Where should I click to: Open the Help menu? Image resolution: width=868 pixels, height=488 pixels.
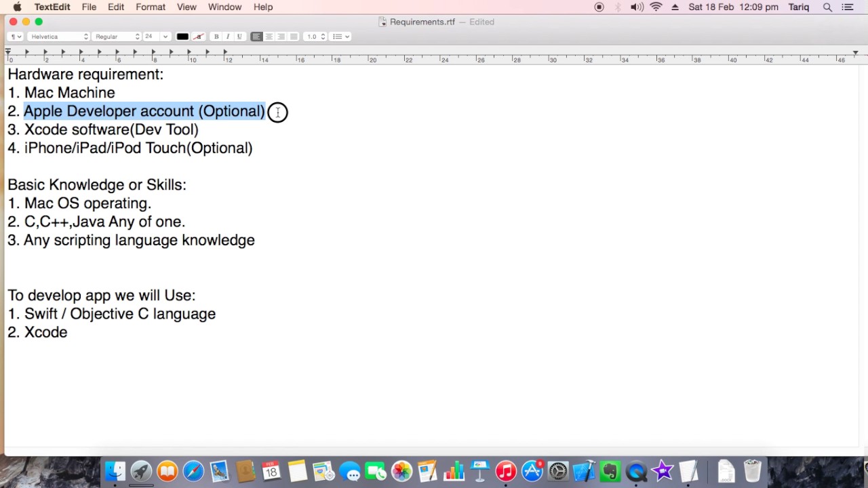263,7
